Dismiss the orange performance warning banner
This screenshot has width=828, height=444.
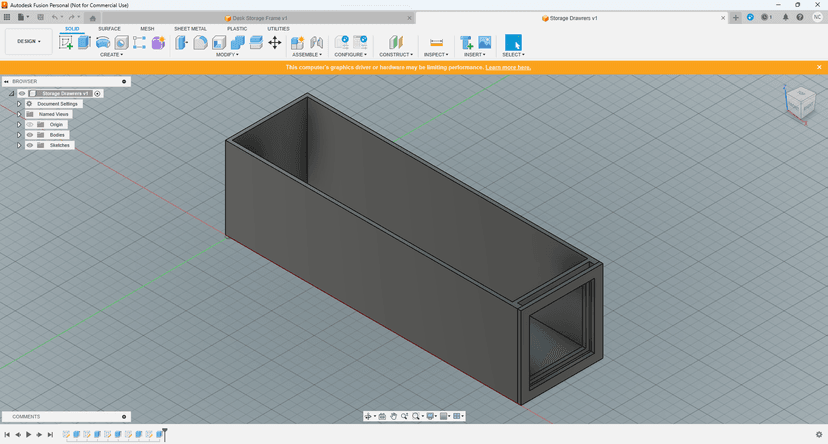coord(819,67)
